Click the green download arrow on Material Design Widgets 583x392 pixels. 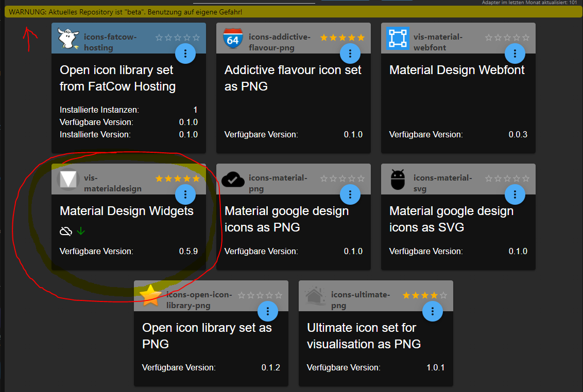(x=81, y=231)
